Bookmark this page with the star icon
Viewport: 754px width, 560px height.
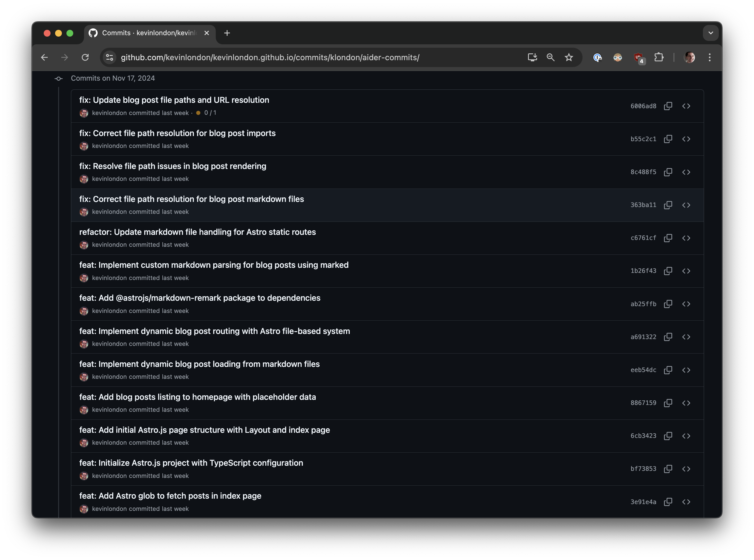[569, 57]
